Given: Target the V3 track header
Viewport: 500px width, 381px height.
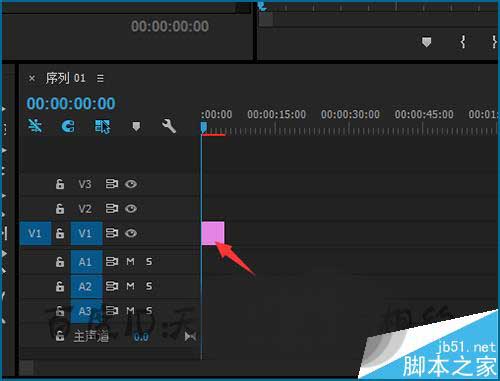Looking at the screenshot, I should coord(85,184).
